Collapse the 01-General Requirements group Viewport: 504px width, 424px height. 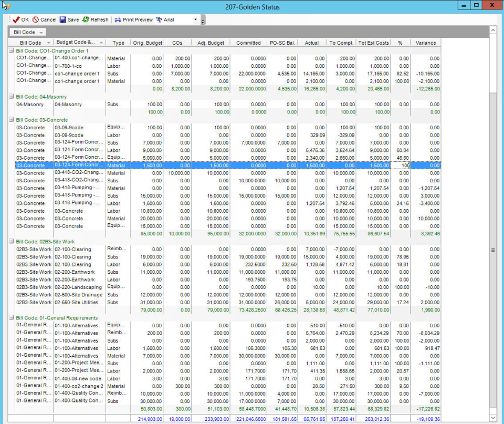tap(12, 318)
